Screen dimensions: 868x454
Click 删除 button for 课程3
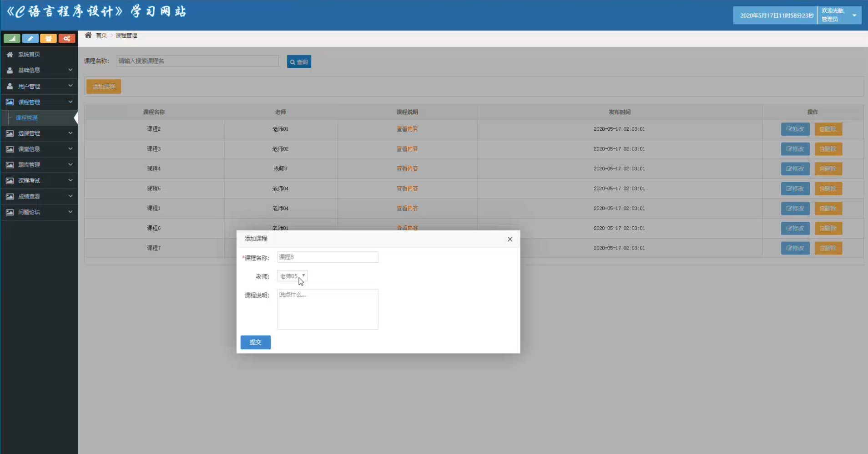(x=828, y=149)
